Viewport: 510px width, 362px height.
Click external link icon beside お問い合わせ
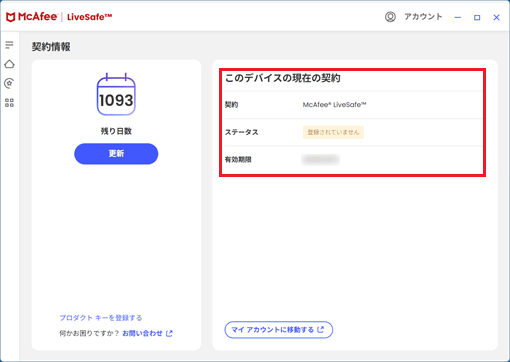pyautogui.click(x=169, y=333)
